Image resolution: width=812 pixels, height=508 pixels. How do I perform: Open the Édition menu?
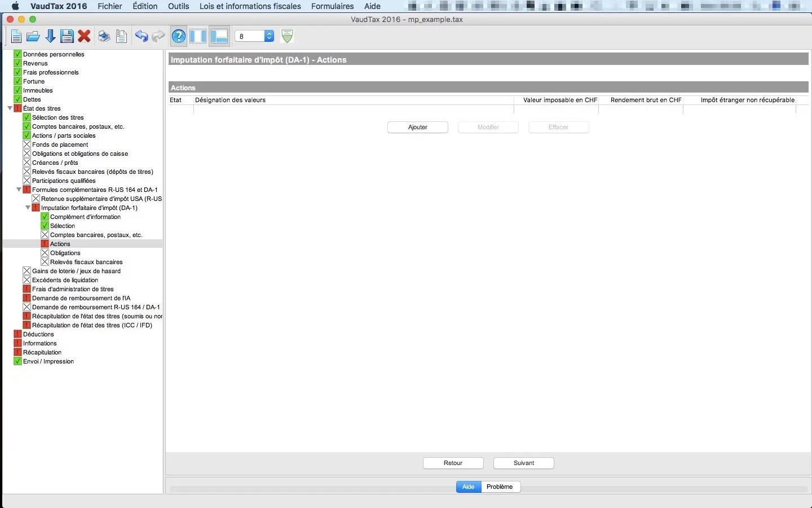[145, 6]
